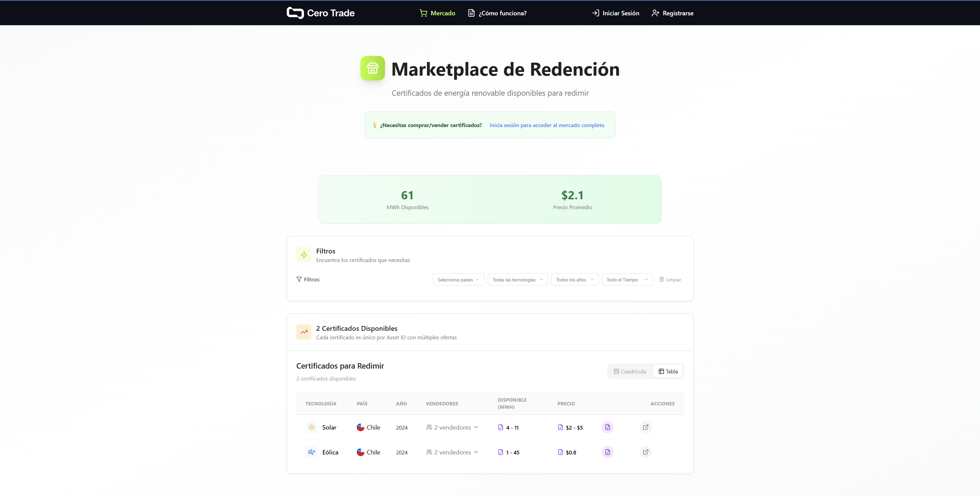Toggle the certificate action for the Eólica row

click(607, 452)
